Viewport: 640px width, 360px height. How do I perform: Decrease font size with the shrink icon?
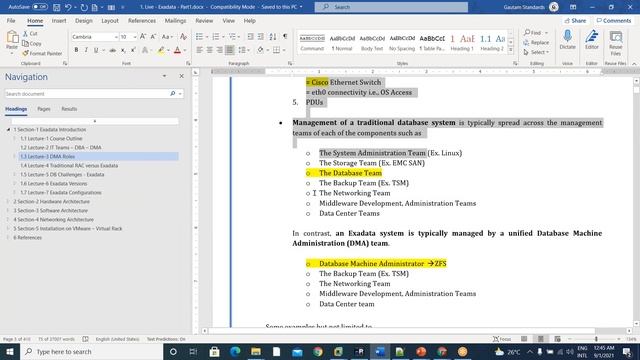[x=153, y=37]
